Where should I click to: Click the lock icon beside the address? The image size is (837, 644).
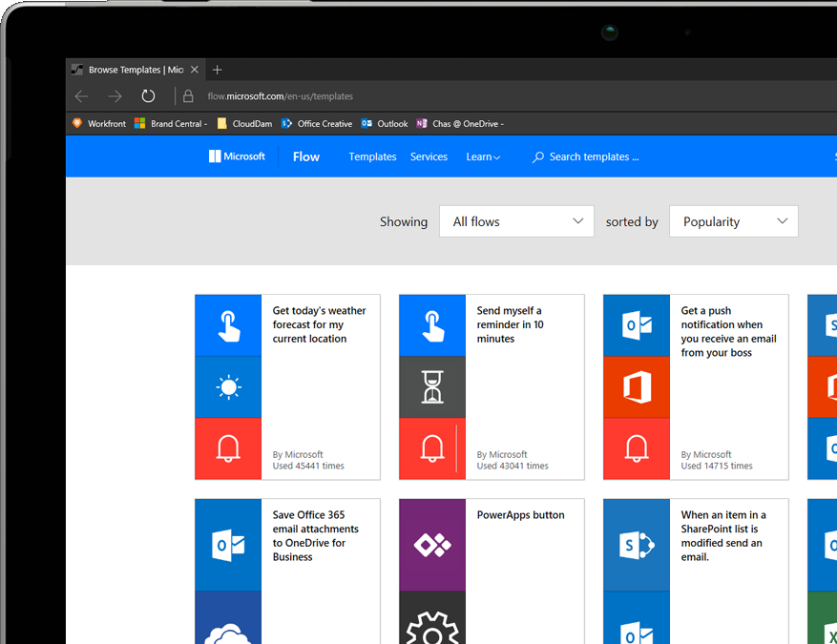(188, 96)
